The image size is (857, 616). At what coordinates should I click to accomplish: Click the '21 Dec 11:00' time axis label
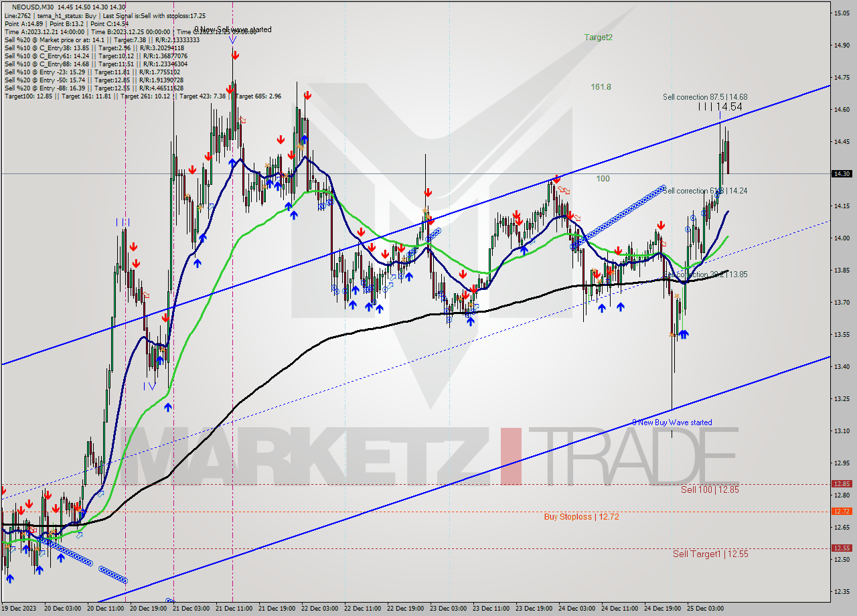[234, 609]
